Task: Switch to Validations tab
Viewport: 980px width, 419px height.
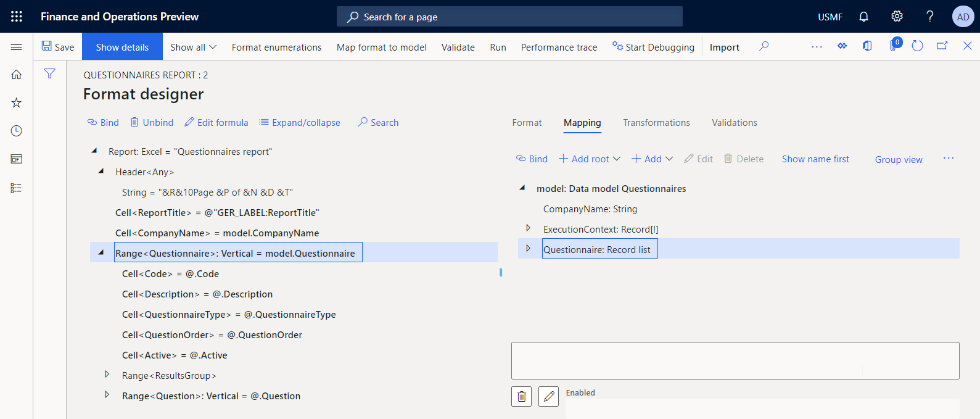Action: click(735, 123)
